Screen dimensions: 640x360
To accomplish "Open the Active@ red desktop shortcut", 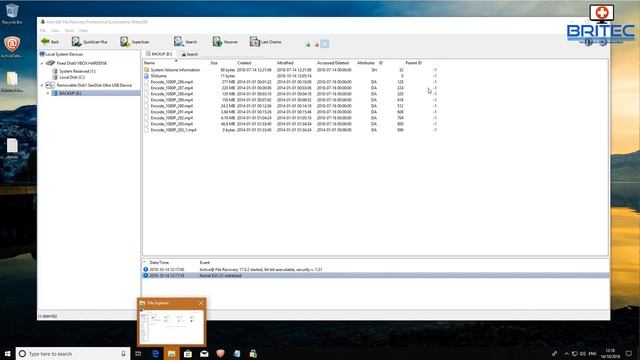I will (x=12, y=47).
